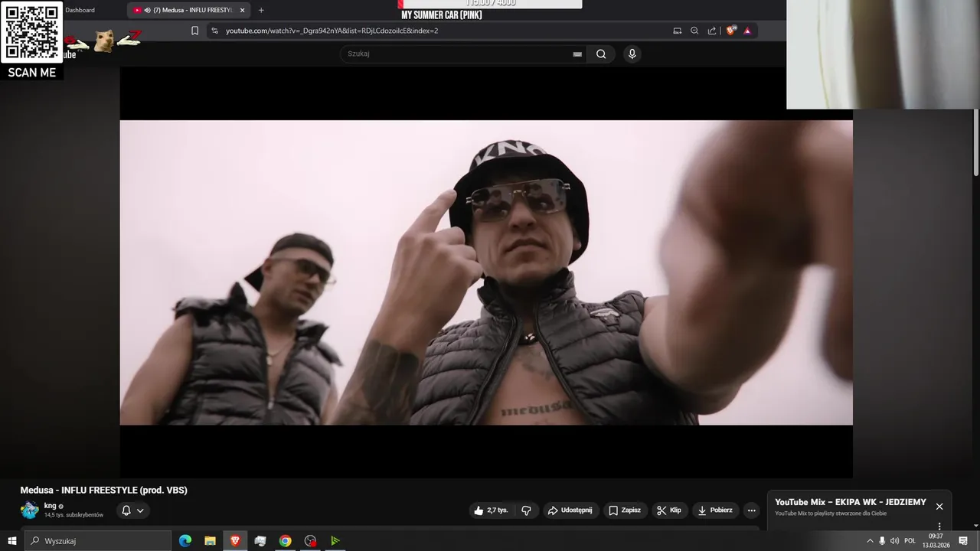This screenshot has width=980, height=551.
Task: Click the share page icon in address bar
Action: [712, 31]
